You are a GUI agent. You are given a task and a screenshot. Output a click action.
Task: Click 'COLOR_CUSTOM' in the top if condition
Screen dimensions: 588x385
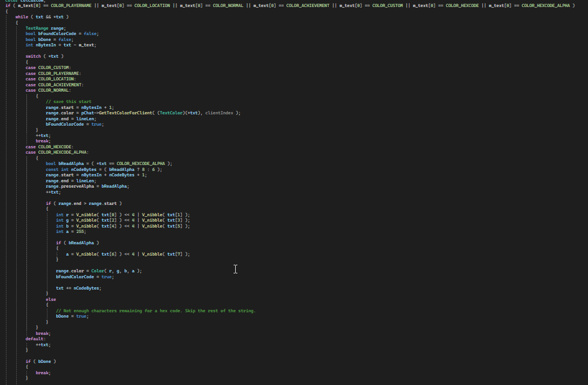coord(388,5)
